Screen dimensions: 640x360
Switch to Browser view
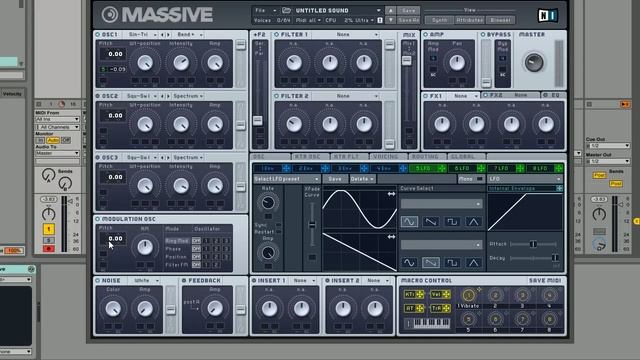[500, 20]
